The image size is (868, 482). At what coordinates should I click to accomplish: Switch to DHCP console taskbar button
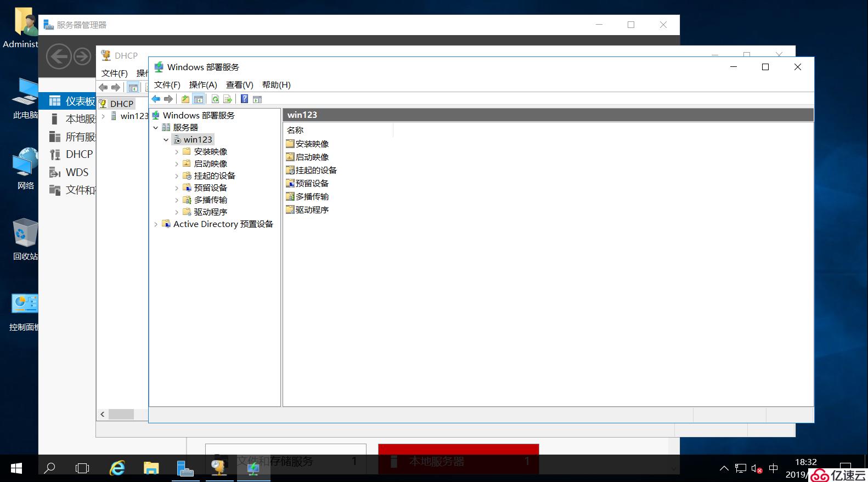219,468
